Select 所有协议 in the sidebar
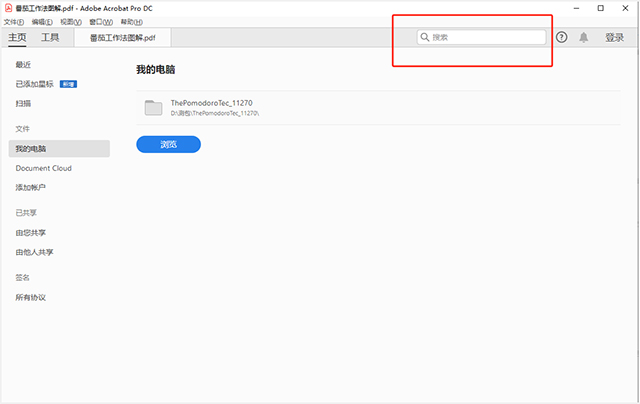Image resolution: width=640 pixels, height=404 pixels. [x=31, y=297]
